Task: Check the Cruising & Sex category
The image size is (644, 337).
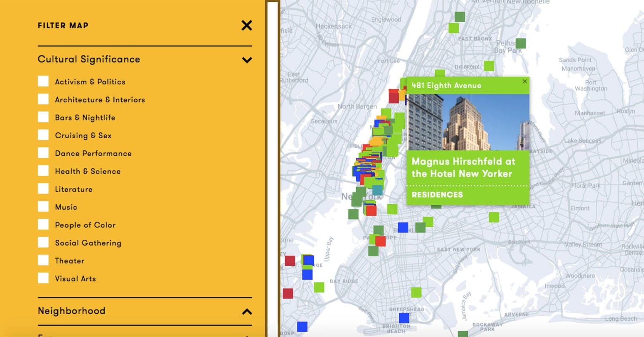Action: (x=43, y=134)
